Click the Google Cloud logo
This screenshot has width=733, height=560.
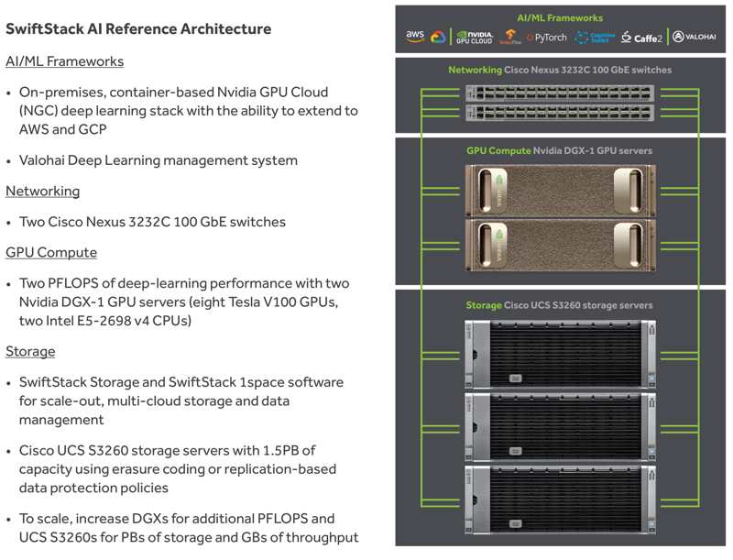(x=438, y=37)
